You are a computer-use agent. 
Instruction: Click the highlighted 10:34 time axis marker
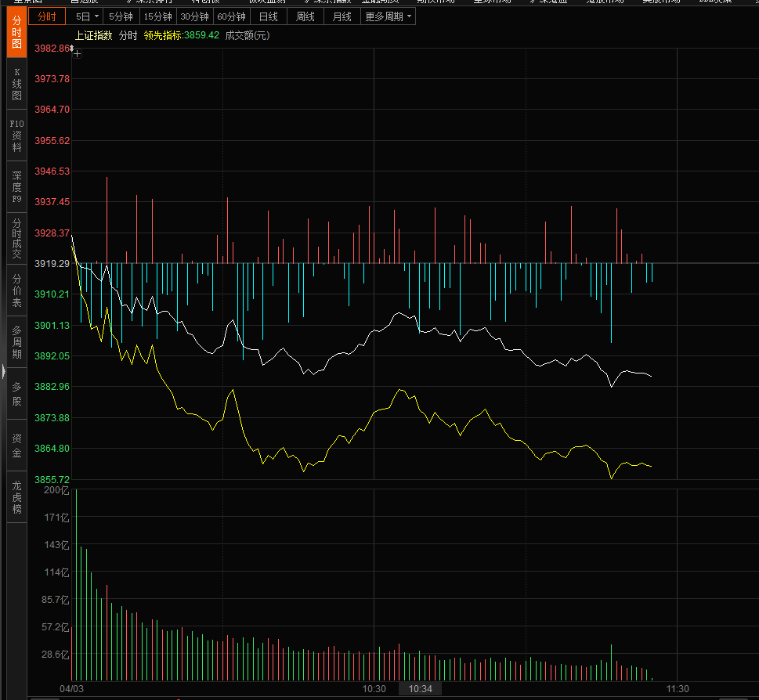pos(421,689)
